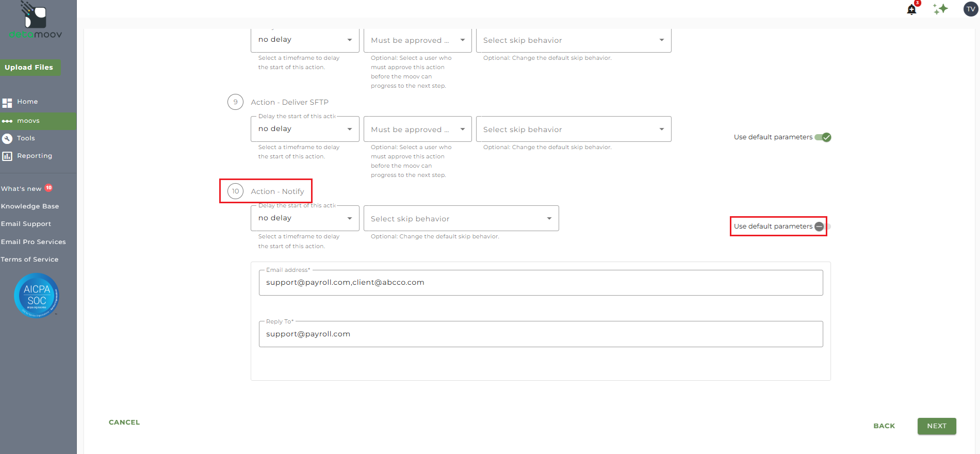Open Notify action skip behavior dropdown
980x454 pixels.
(x=461, y=219)
